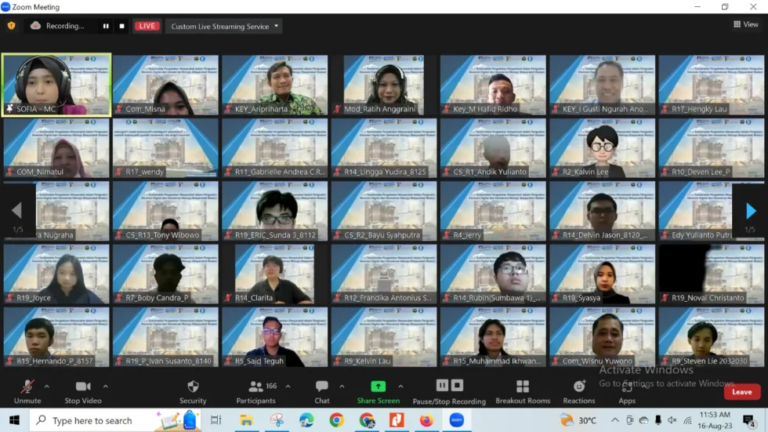
Task: Open Custom Live Streaming Service dropdown
Action: tap(223, 27)
